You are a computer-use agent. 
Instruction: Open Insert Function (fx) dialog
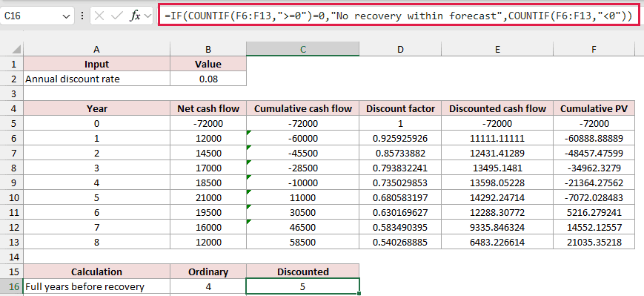pos(135,16)
